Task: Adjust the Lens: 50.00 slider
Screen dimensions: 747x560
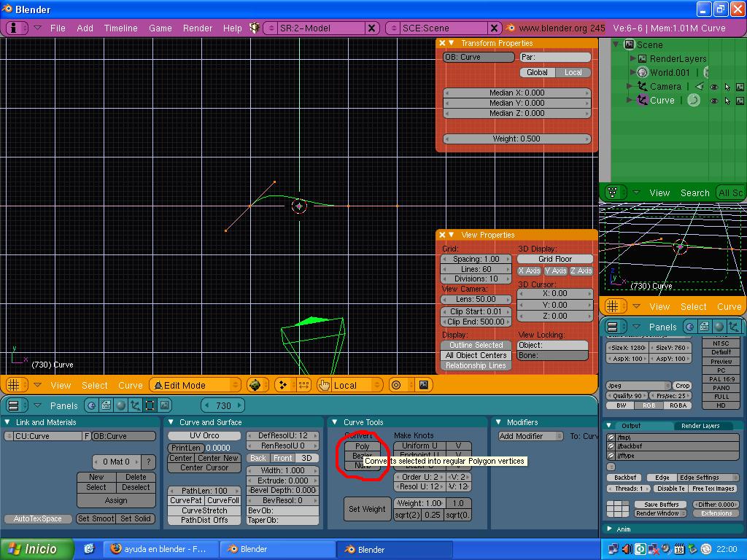Action: click(x=476, y=299)
